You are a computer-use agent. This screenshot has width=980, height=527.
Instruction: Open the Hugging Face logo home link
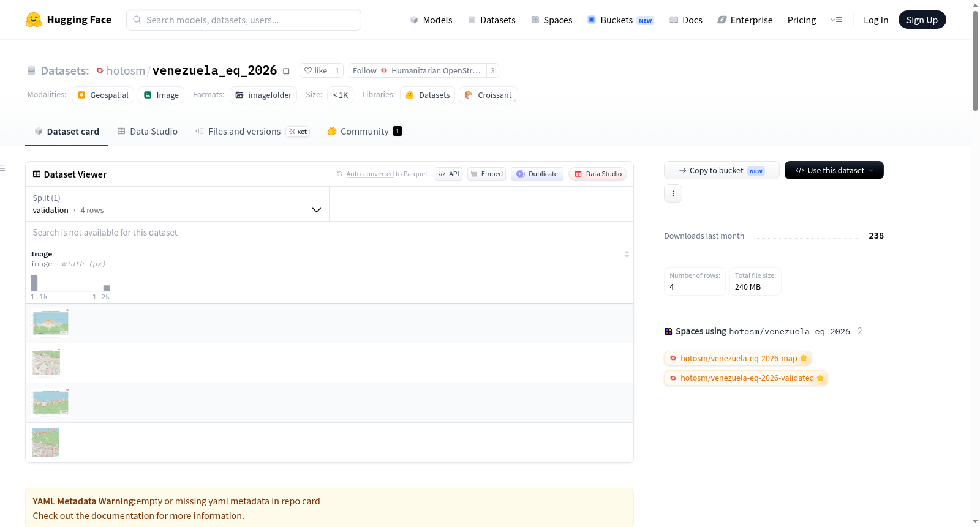[69, 20]
